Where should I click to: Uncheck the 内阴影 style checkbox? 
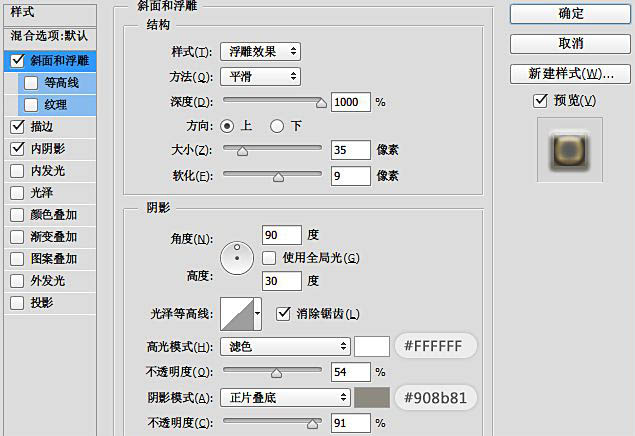point(17,149)
